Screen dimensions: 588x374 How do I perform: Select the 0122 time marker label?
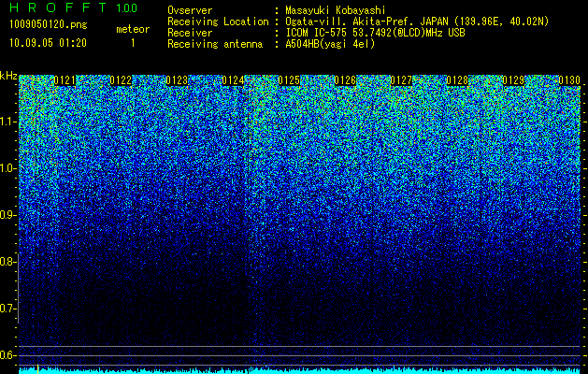point(121,80)
